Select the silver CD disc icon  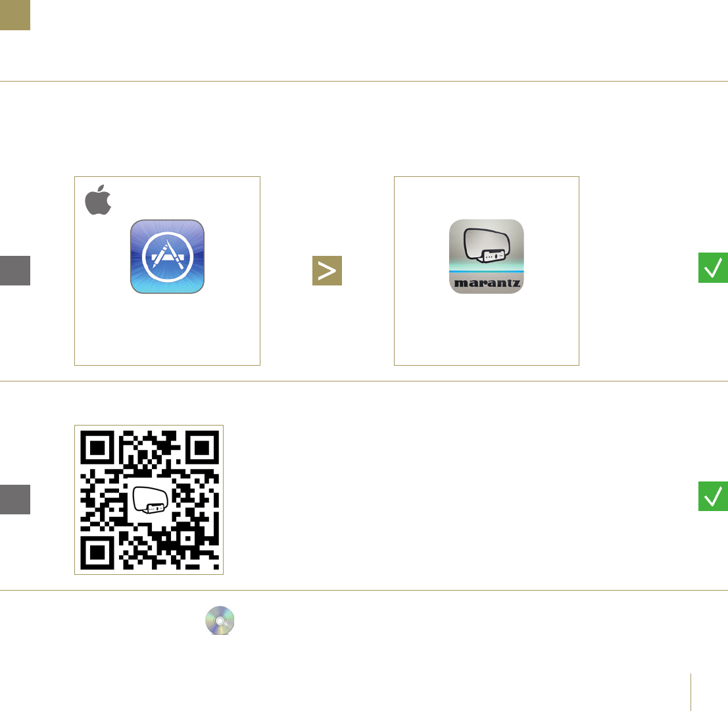click(220, 620)
